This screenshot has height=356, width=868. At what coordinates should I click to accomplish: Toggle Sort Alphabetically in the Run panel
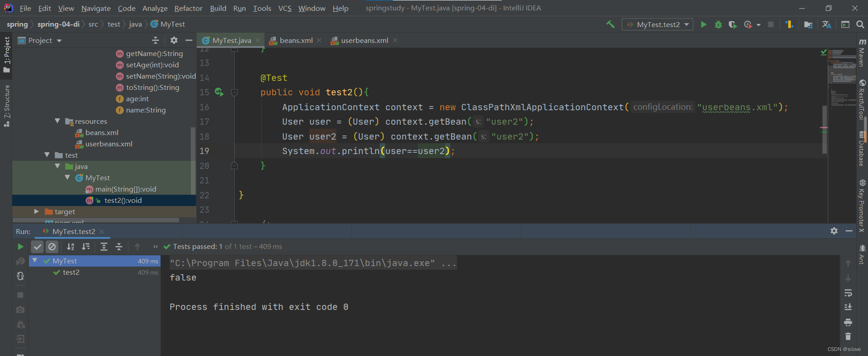[71, 247]
